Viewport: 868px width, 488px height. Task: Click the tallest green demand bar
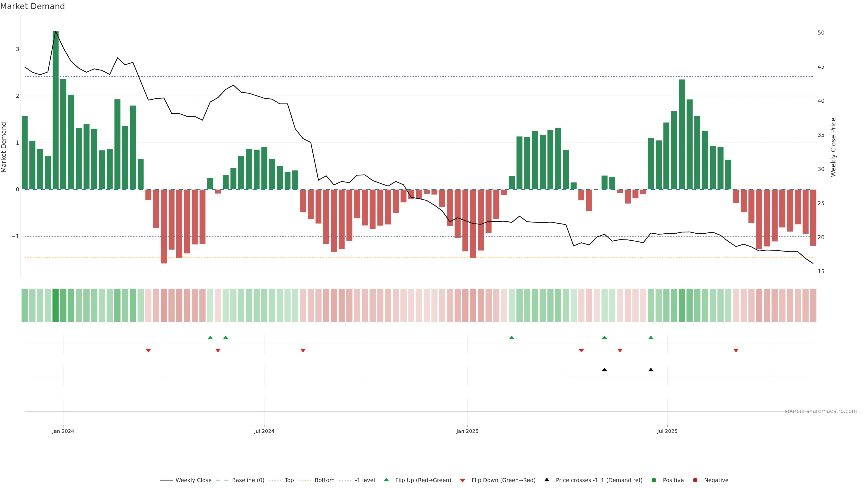point(56,111)
